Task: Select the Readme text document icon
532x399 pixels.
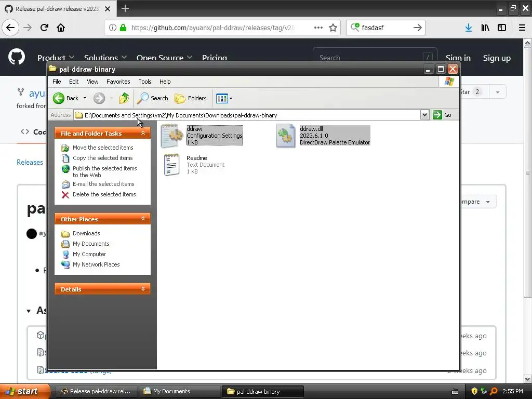Action: pos(171,165)
